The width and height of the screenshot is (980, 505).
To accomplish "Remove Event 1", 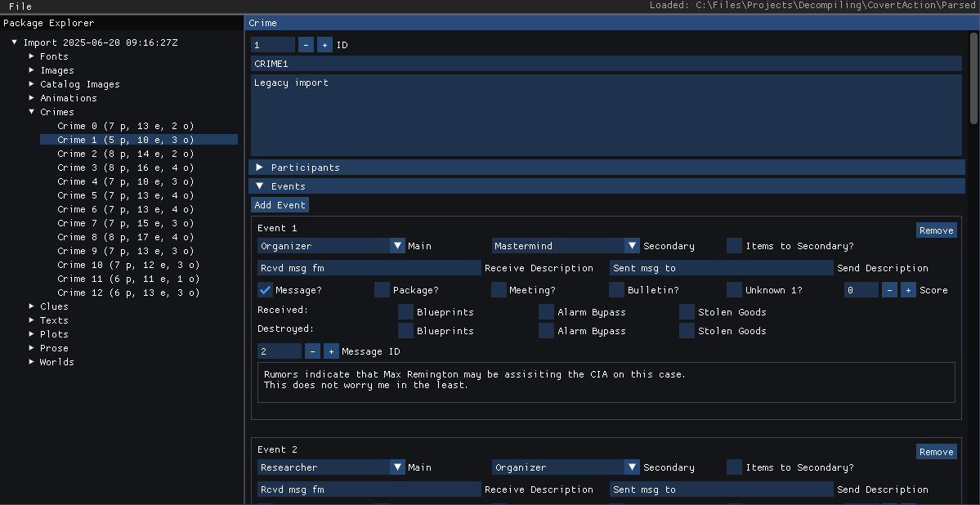I will [936, 230].
